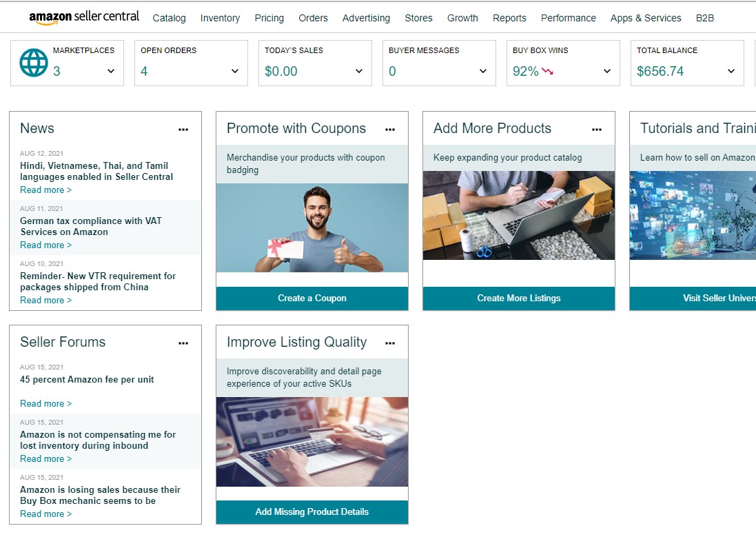Open the Apps & Services menu

646,18
